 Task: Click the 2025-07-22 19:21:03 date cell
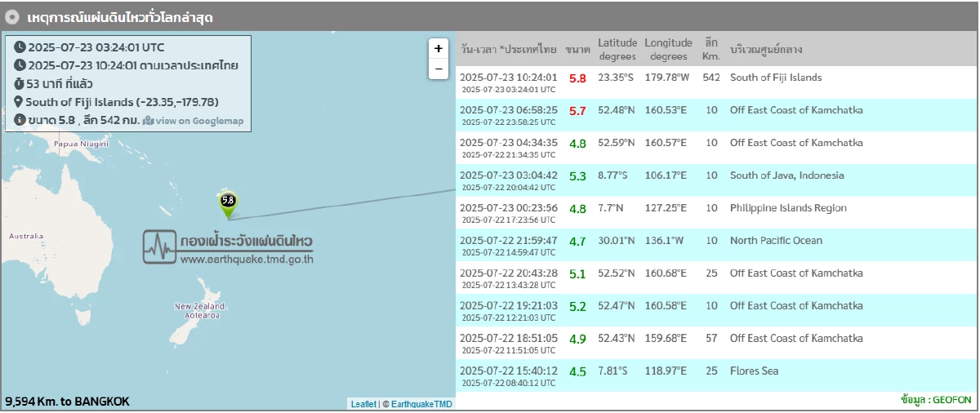point(509,311)
